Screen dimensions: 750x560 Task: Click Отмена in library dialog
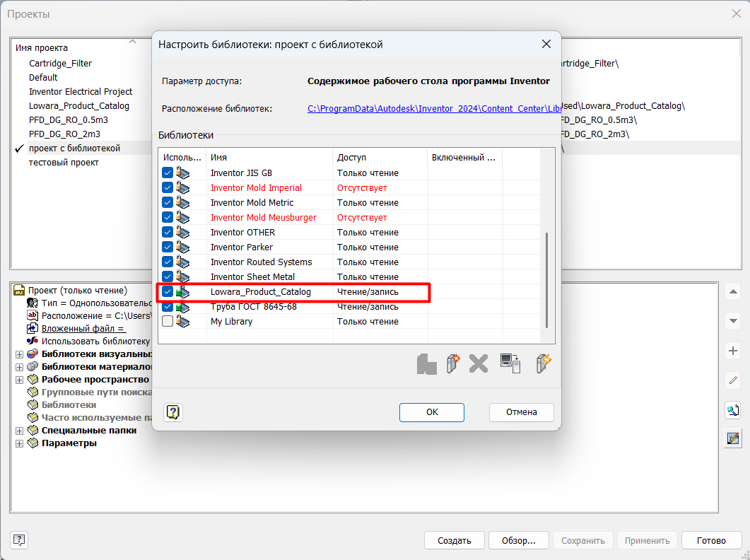point(522,412)
